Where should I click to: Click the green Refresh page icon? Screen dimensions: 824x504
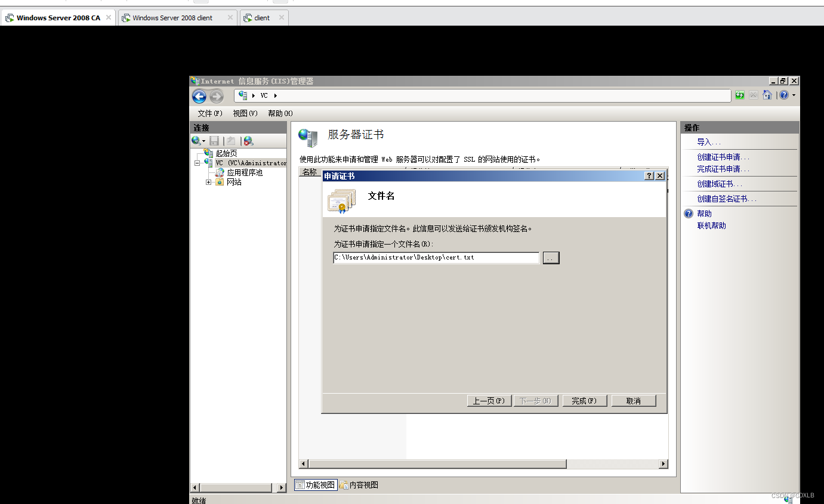click(740, 95)
